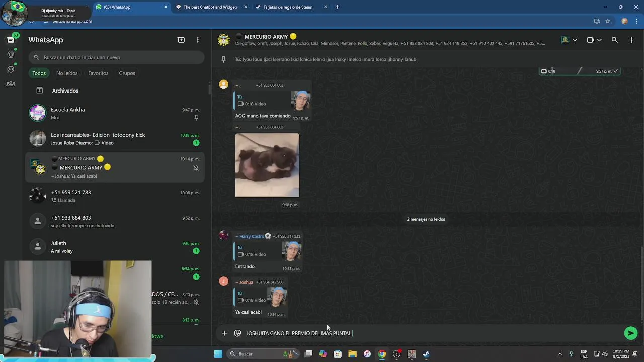Open chat with +51 959 521 783

pos(115,196)
